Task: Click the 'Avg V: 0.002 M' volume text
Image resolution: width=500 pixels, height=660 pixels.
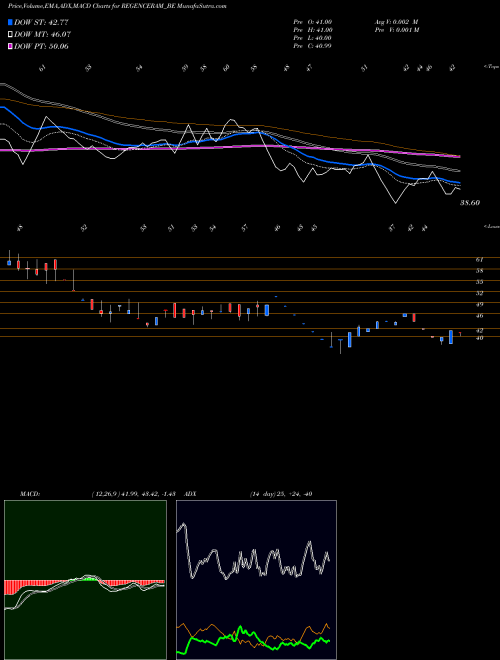Action: pos(396,22)
